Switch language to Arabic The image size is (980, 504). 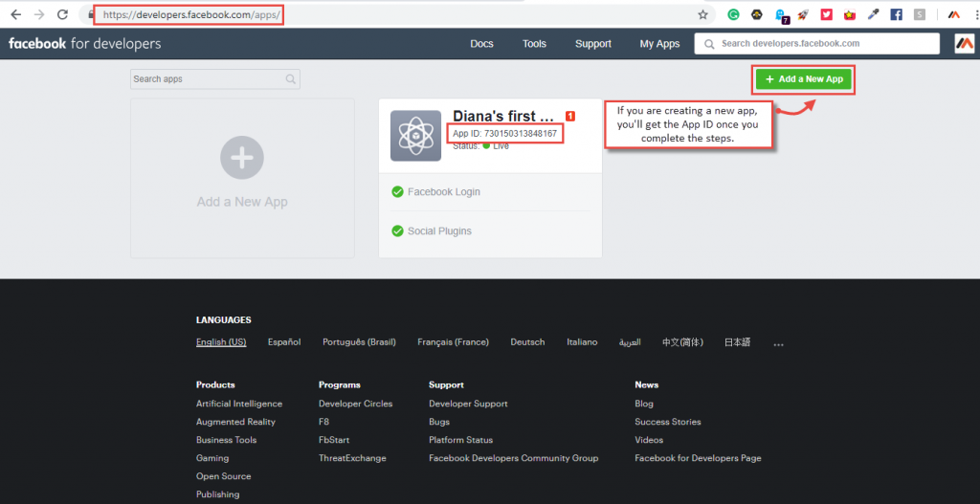tap(630, 342)
